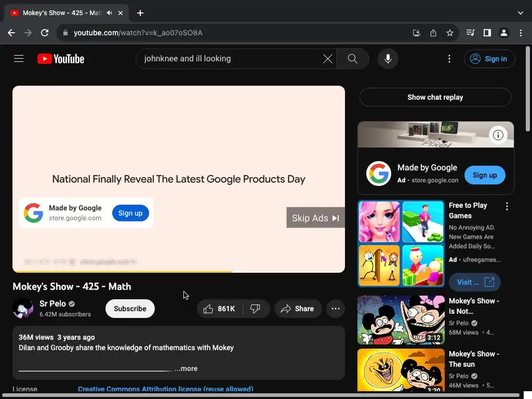
Task: Close the Mokey's Show browser tab
Action: 121,13
